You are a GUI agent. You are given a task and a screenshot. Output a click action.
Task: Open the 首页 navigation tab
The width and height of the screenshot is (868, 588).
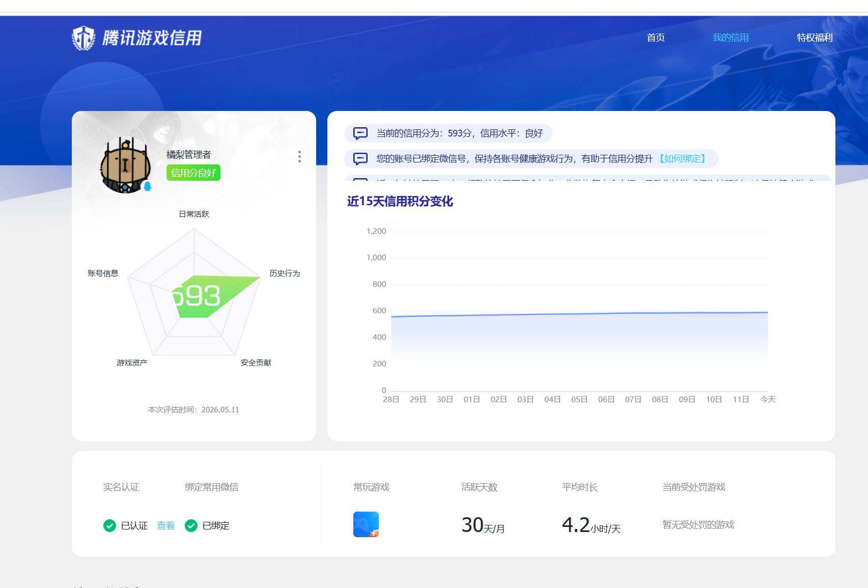(655, 38)
